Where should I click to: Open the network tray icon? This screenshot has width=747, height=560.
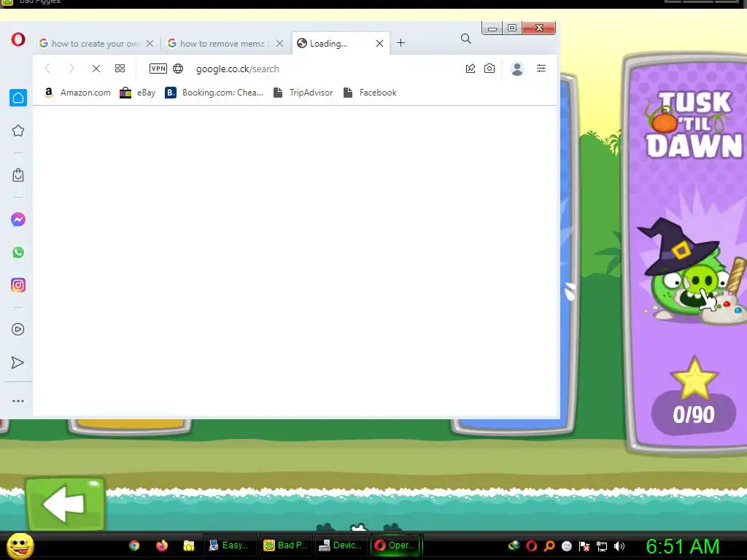click(x=602, y=546)
